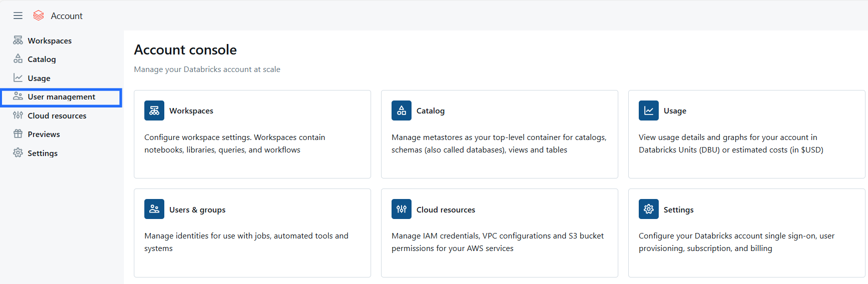868x284 pixels.
Task: Click the Cloud resources card icon
Action: pyautogui.click(x=401, y=209)
